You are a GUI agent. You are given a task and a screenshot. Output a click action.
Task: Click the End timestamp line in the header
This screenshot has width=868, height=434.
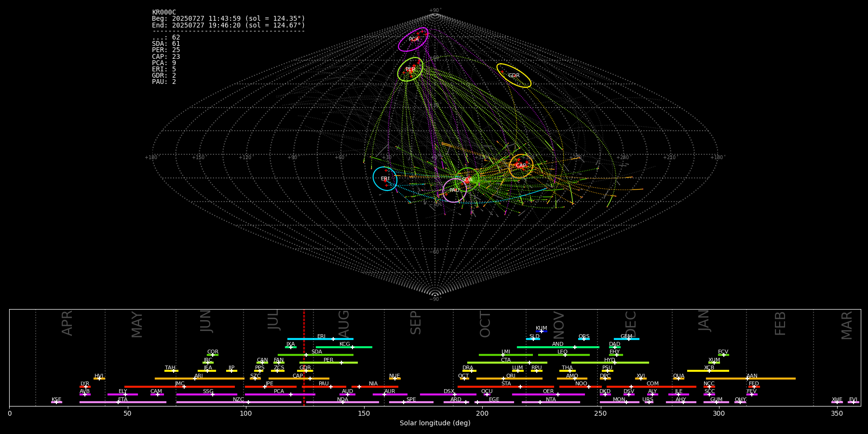click(x=229, y=25)
